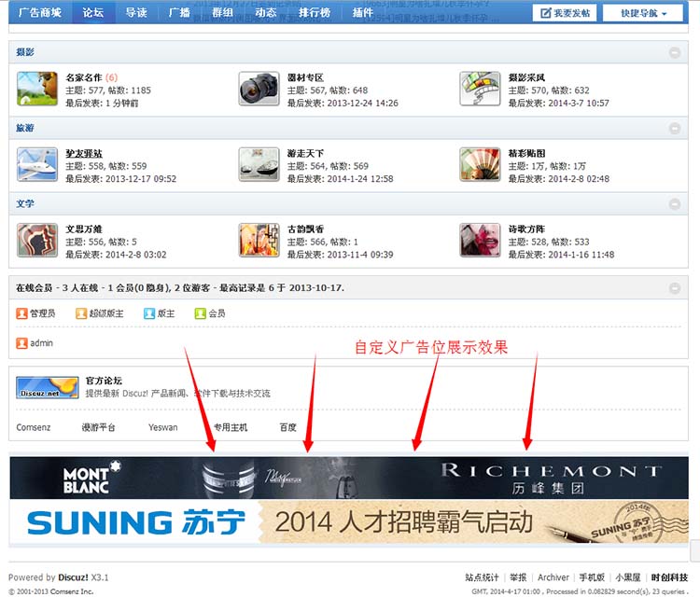Open the 官方论坛 friend link
This screenshot has width=700, height=611.
click(104, 381)
